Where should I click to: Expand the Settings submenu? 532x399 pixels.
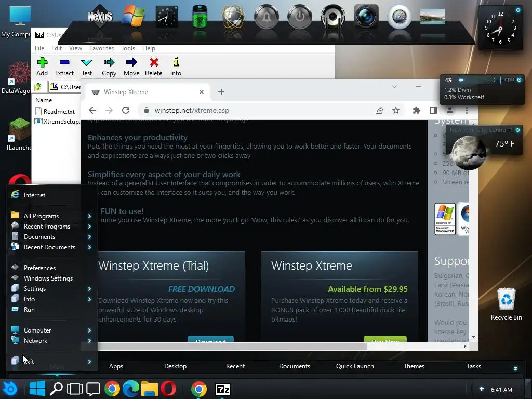coord(51,289)
